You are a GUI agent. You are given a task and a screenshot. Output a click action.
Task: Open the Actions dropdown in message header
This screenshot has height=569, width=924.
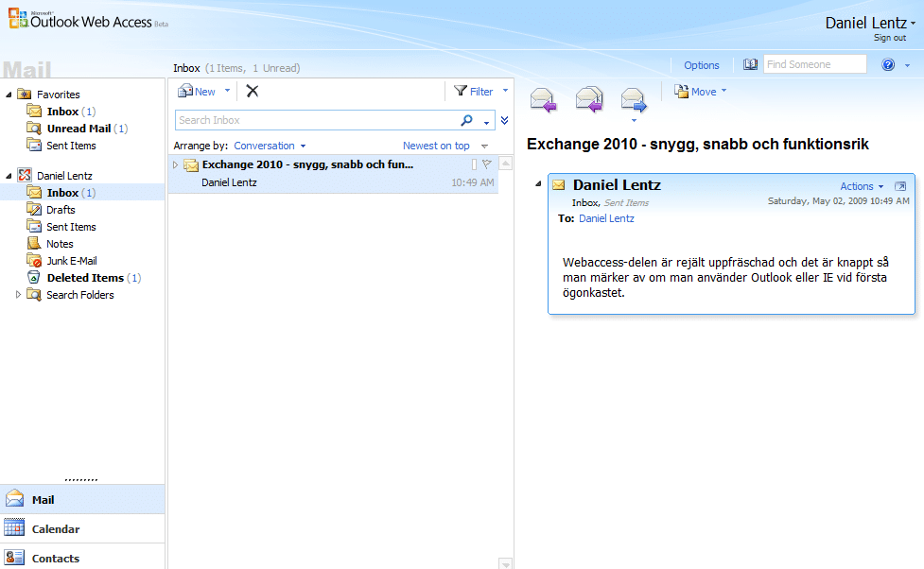[862, 186]
